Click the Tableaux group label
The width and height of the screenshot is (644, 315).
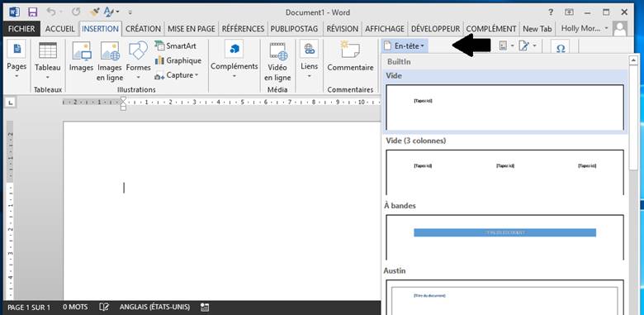pyautogui.click(x=48, y=89)
